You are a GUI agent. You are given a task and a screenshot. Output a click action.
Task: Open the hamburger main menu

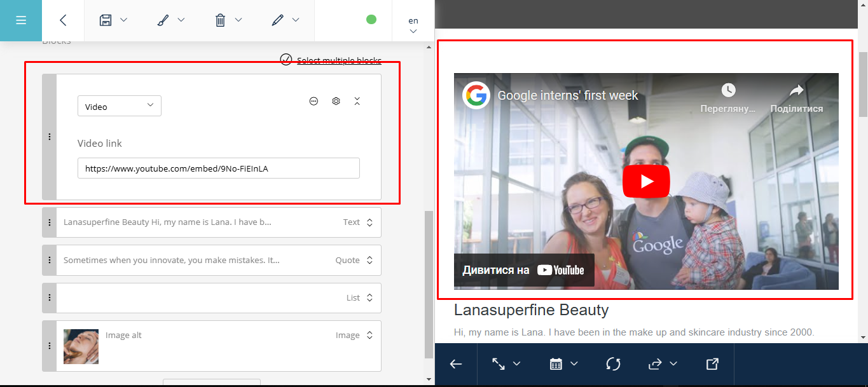click(20, 20)
